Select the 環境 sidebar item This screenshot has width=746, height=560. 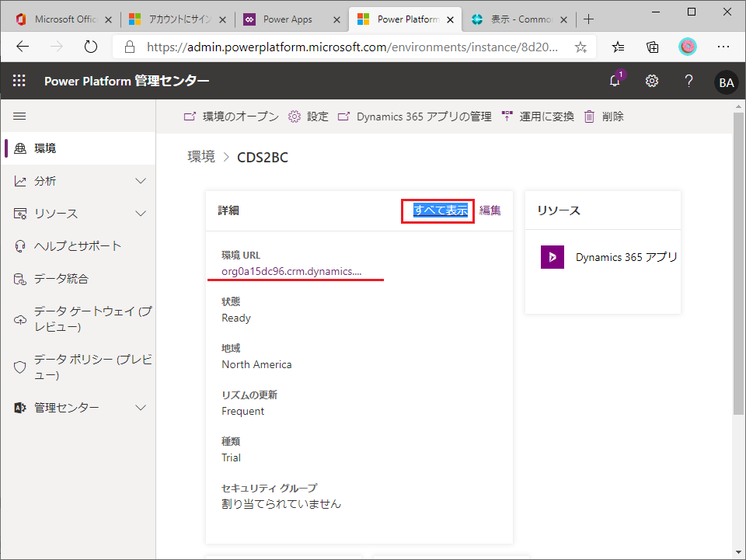pyautogui.click(x=78, y=148)
